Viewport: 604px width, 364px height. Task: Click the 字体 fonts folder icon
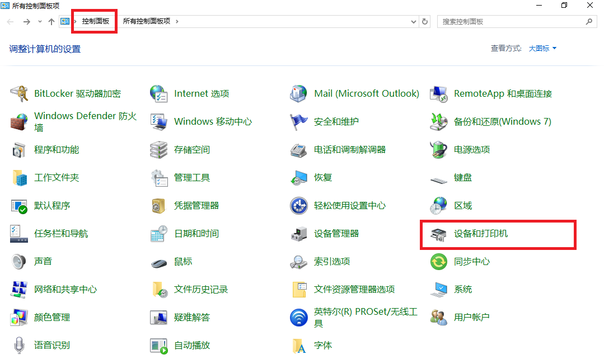(299, 346)
